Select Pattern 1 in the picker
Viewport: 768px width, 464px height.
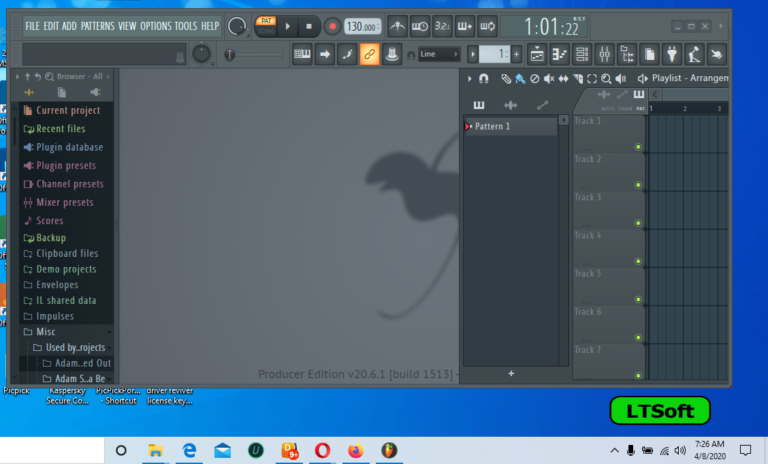[x=510, y=126]
